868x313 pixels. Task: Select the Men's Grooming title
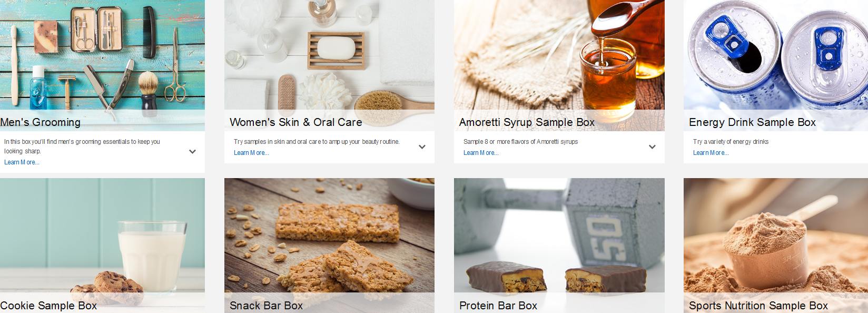tap(41, 122)
